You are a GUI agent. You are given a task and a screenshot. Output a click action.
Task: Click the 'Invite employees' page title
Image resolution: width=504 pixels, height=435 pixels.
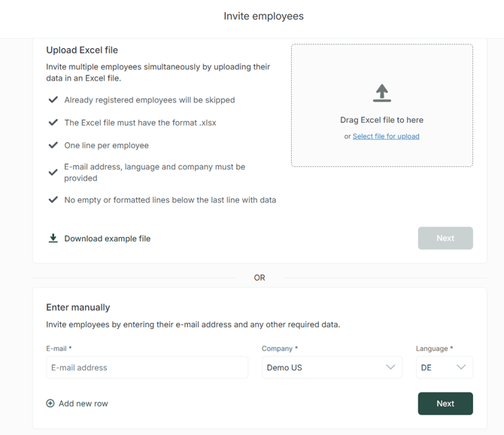pos(263,16)
